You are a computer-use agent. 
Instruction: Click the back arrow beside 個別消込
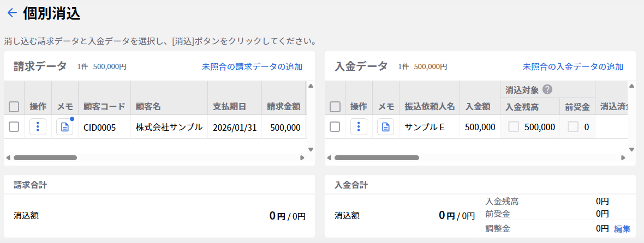pyautogui.click(x=12, y=14)
